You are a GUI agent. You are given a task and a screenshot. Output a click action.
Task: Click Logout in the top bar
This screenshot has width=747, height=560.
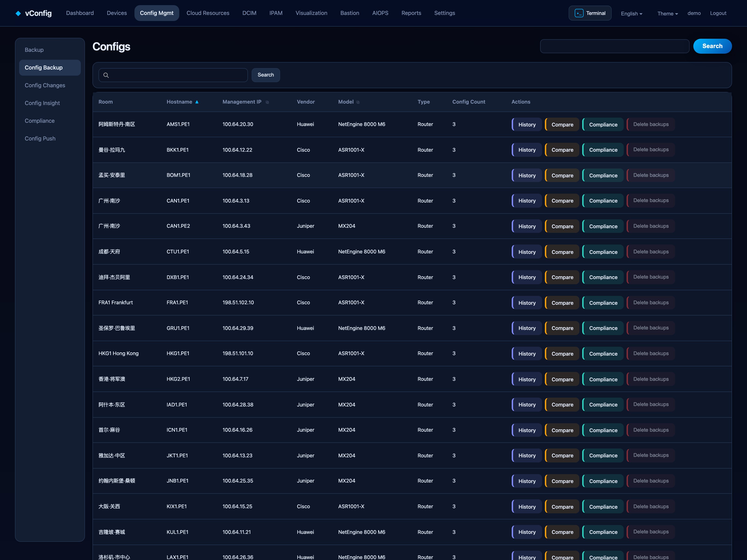(x=718, y=13)
